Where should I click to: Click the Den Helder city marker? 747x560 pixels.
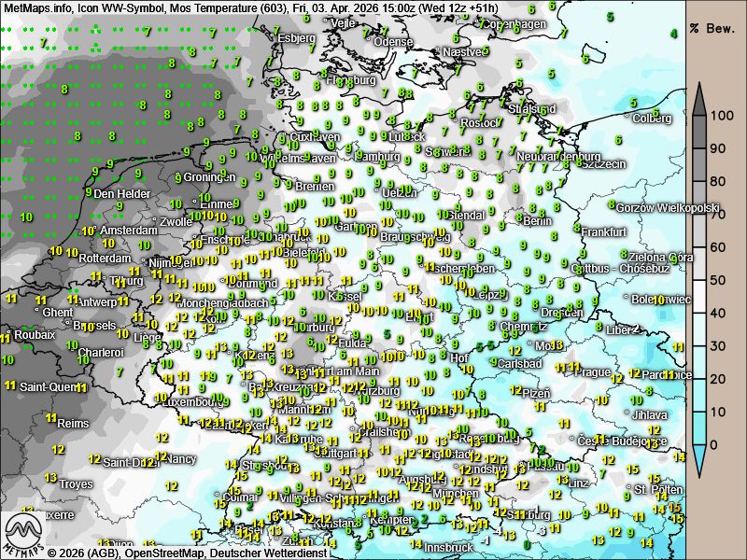point(95,192)
